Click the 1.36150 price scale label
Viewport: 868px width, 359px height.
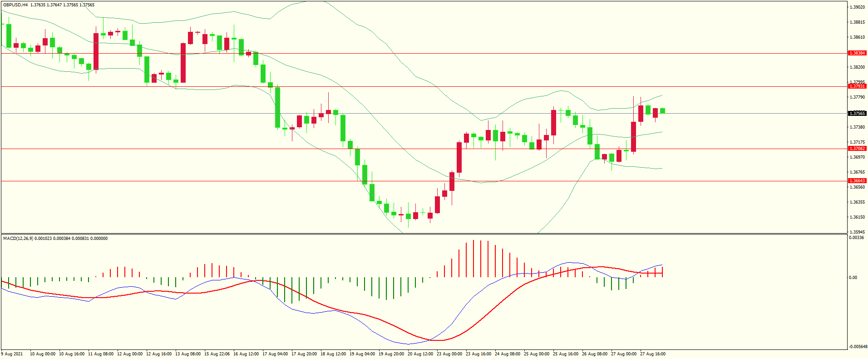tap(857, 217)
